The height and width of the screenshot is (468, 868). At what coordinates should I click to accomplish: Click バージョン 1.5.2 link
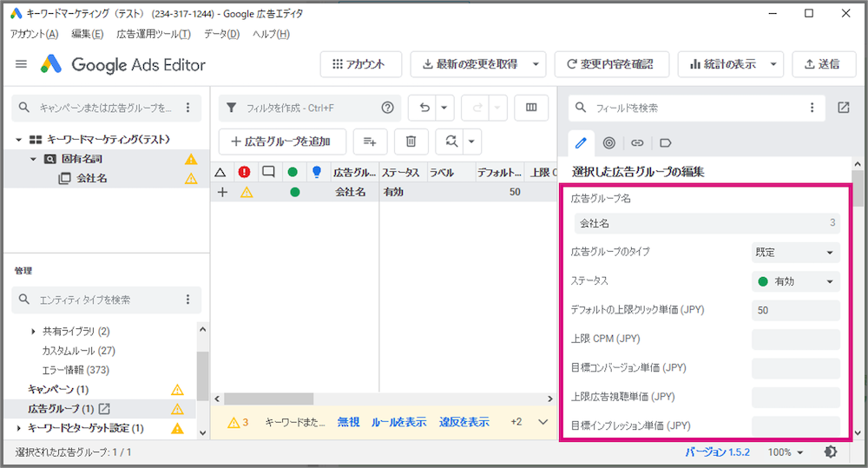718,452
